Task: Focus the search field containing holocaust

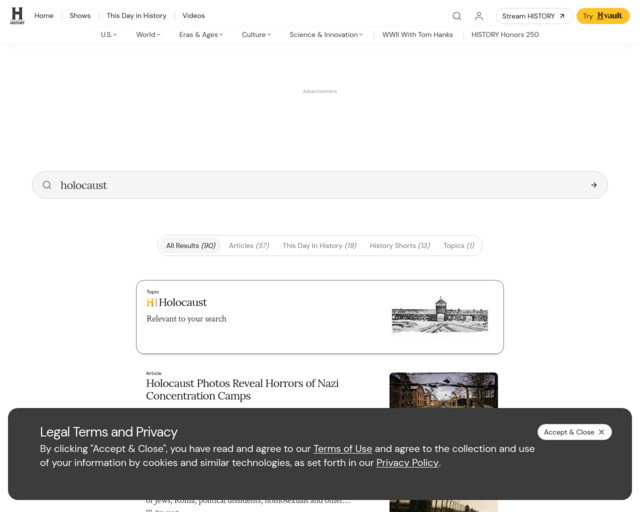Action: click(320, 185)
